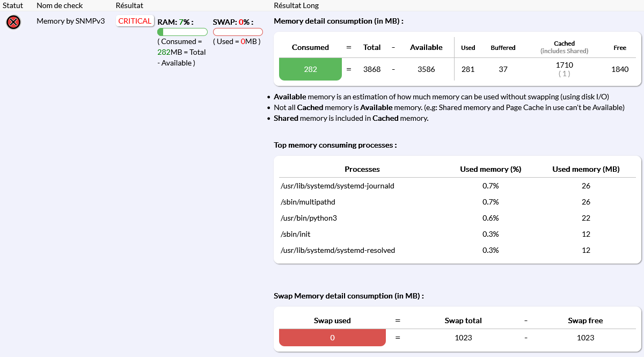Click the Used memory (MB) column header
Image resolution: width=644 pixels, height=357 pixels.
pyautogui.click(x=586, y=169)
